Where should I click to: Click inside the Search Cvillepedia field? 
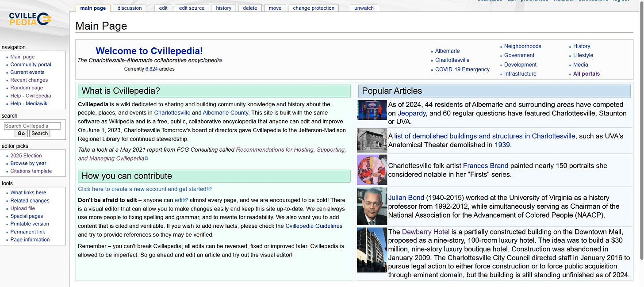[32, 126]
